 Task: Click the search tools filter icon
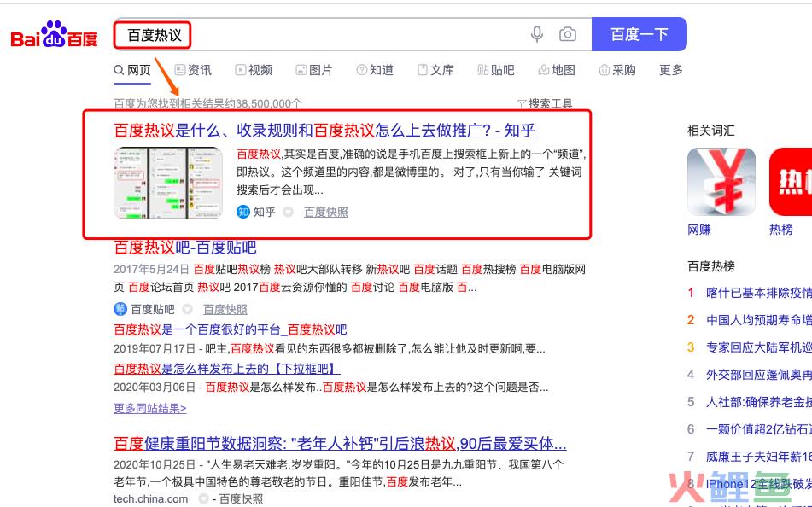coord(522,103)
